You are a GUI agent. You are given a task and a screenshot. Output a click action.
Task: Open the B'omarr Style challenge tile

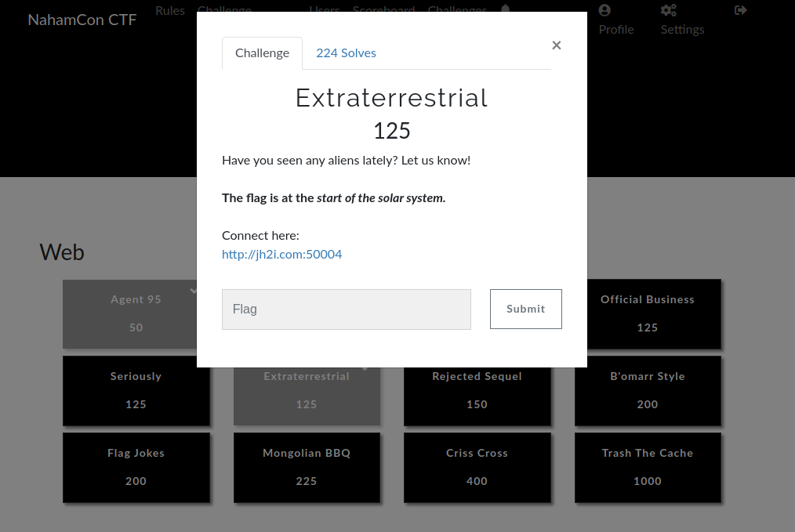648,391
